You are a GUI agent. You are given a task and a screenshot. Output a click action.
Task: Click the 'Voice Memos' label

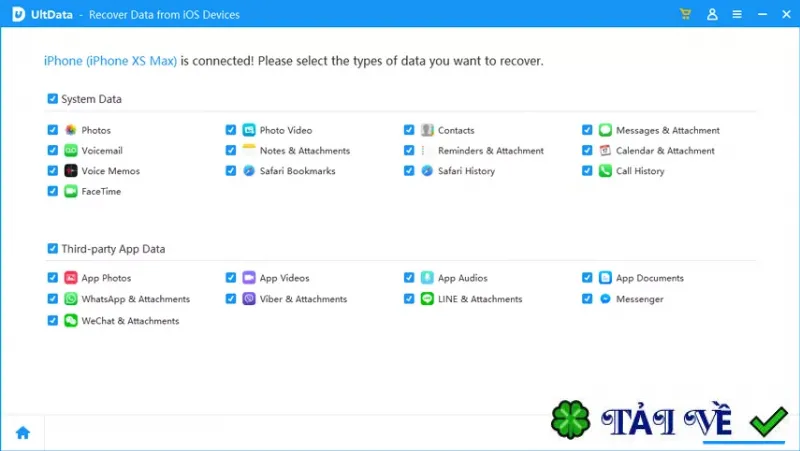(111, 171)
